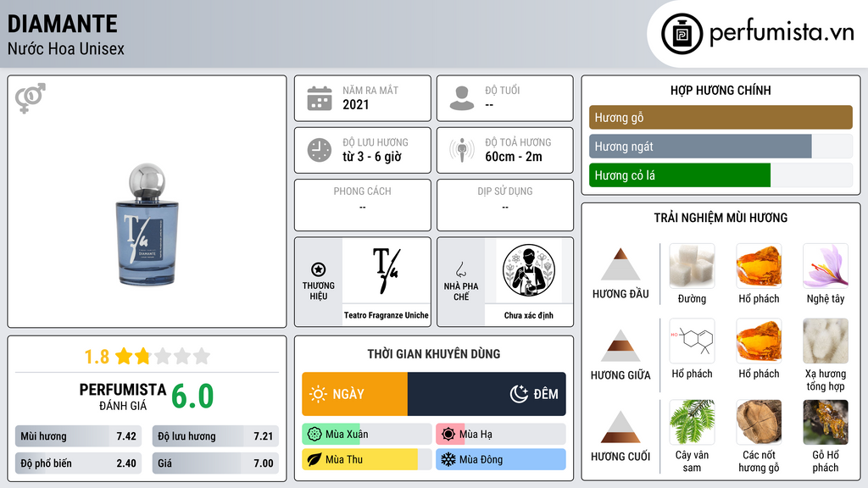
Task: Select the Gỗ Hổ phách note image
Action: [826, 422]
